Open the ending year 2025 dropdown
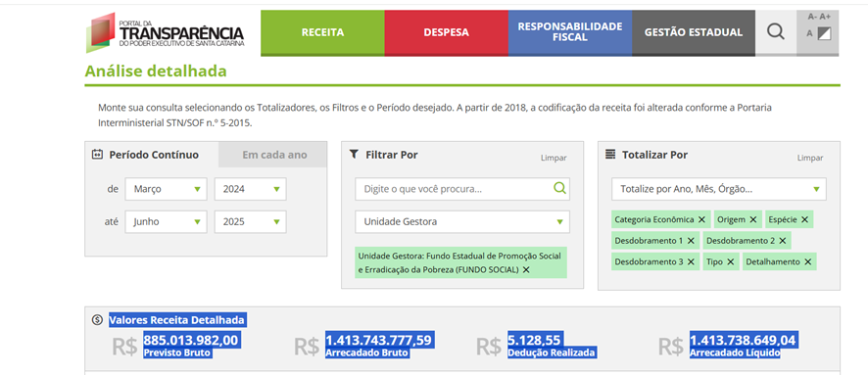This screenshot has width=868, height=375. click(x=250, y=222)
